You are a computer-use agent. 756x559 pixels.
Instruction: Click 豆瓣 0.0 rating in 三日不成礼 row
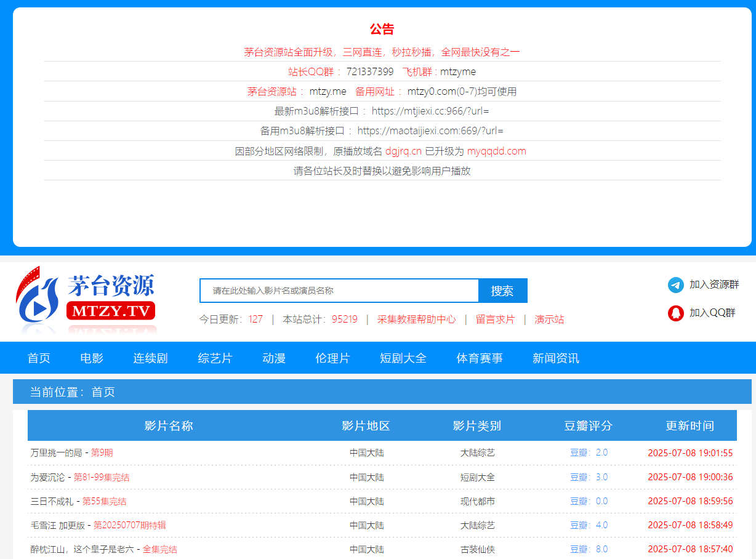(589, 501)
